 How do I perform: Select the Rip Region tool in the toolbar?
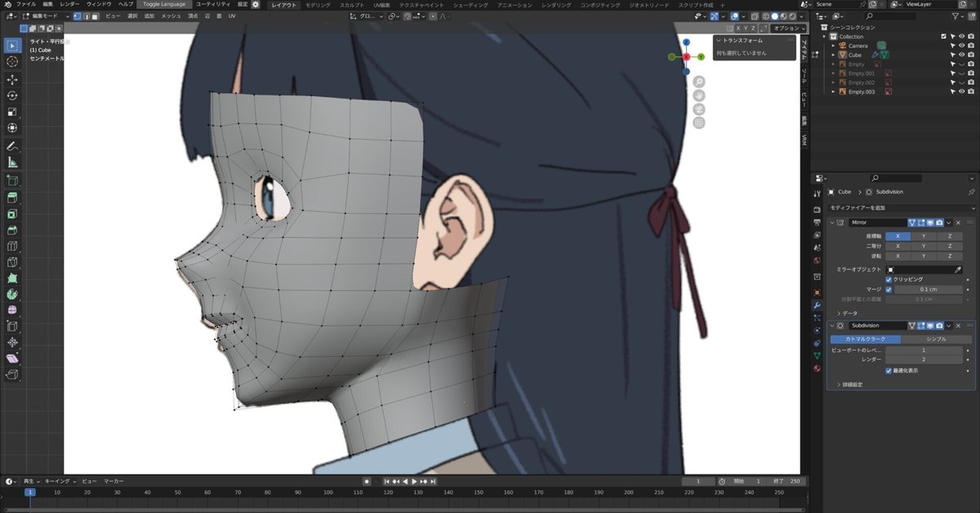(x=12, y=375)
